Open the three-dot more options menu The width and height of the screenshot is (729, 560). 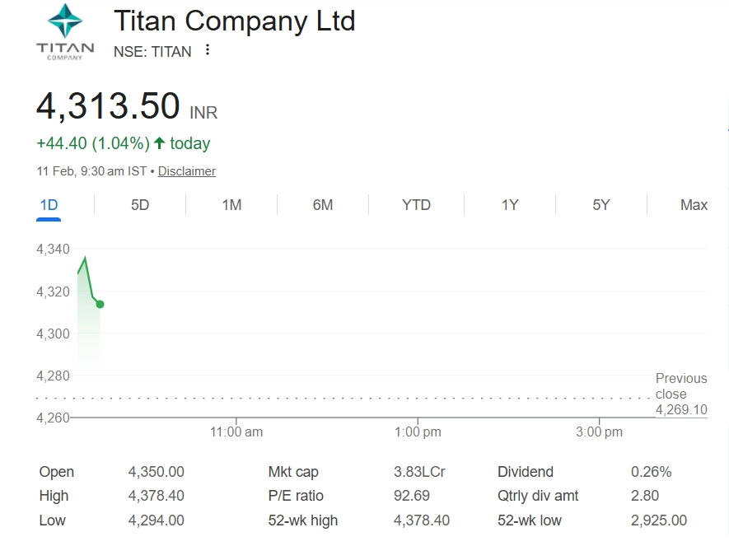coord(208,50)
